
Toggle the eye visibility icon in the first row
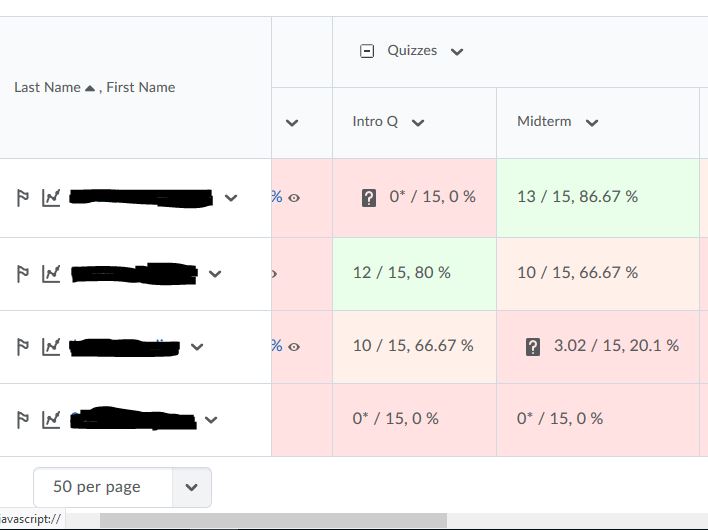click(x=294, y=198)
